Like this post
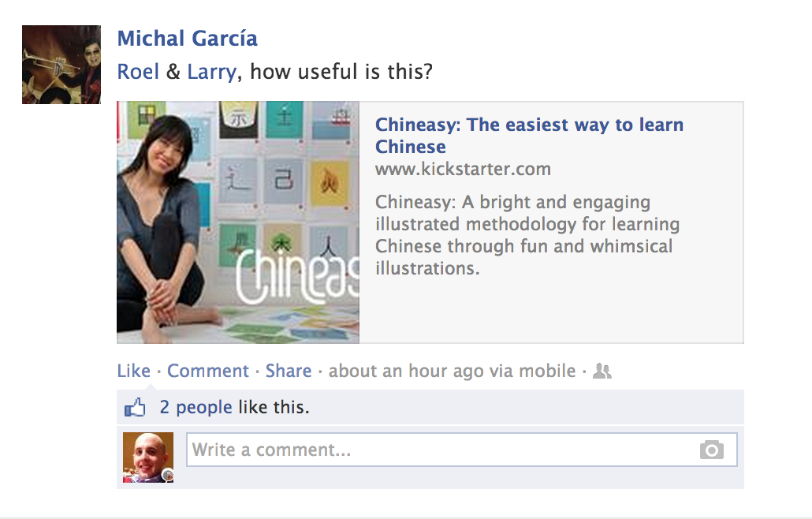This screenshot has width=812, height=519. click(133, 371)
